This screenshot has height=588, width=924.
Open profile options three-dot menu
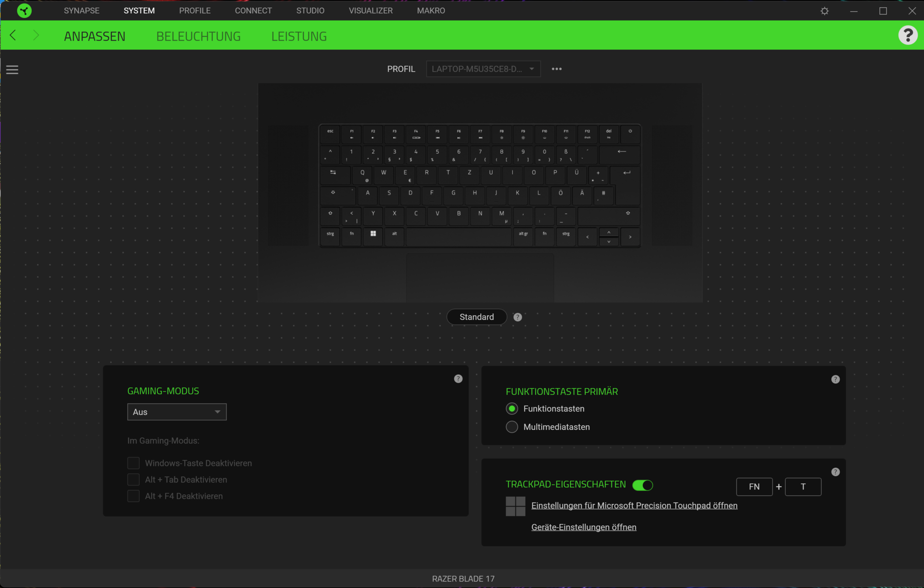tap(556, 69)
